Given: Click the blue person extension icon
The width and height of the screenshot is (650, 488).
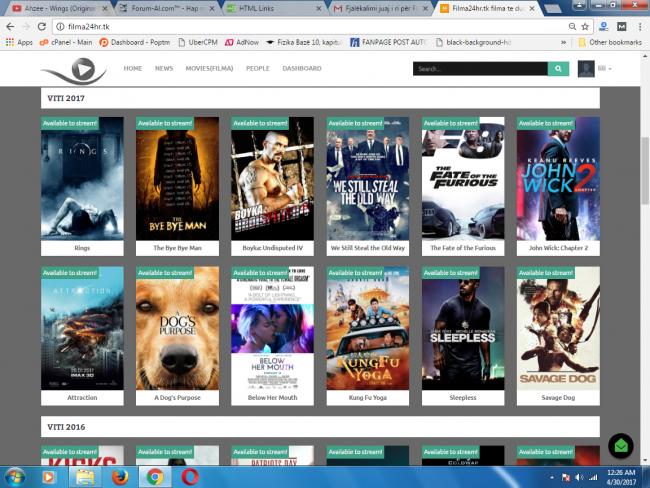Looking at the screenshot, I should (x=604, y=27).
